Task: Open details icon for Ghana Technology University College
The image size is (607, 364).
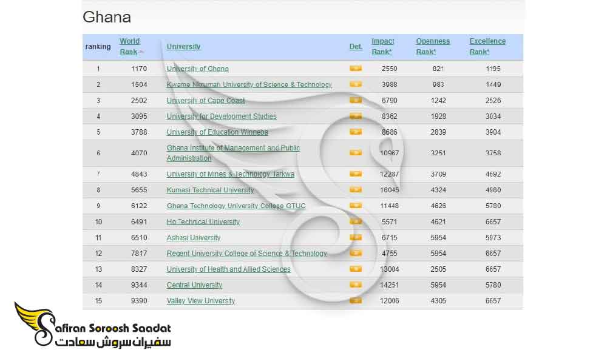Action: tap(355, 206)
